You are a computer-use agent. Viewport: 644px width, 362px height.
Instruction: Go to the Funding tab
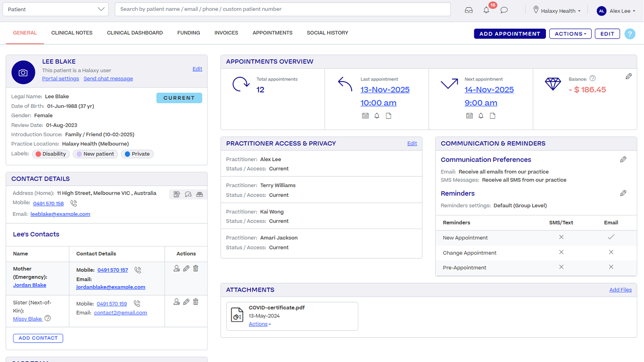click(x=189, y=33)
